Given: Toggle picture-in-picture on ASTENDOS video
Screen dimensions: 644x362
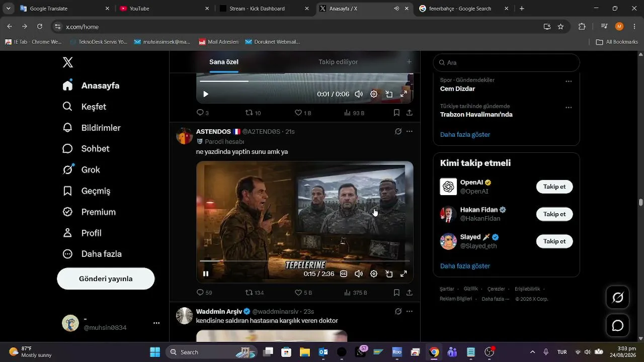Looking at the screenshot, I should pyautogui.click(x=389, y=274).
